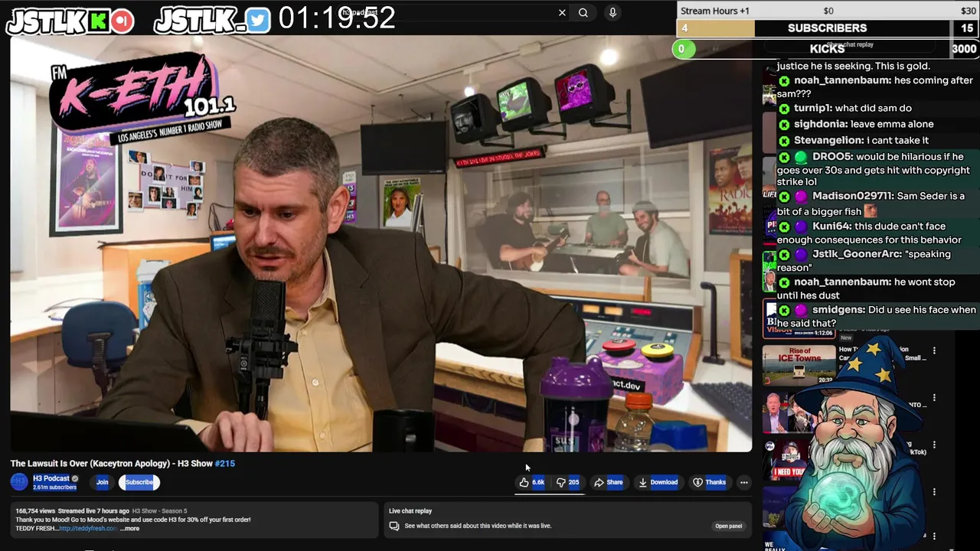This screenshot has height=551, width=980.
Task: Subscribe to H3 Podcast channel
Action: tap(139, 482)
